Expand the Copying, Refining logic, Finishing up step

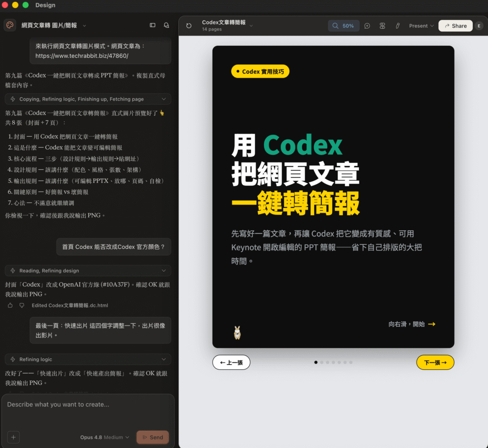pyautogui.click(x=88, y=99)
